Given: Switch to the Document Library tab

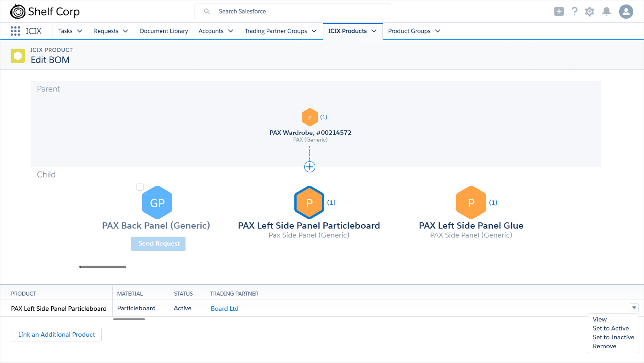Looking at the screenshot, I should [164, 31].
